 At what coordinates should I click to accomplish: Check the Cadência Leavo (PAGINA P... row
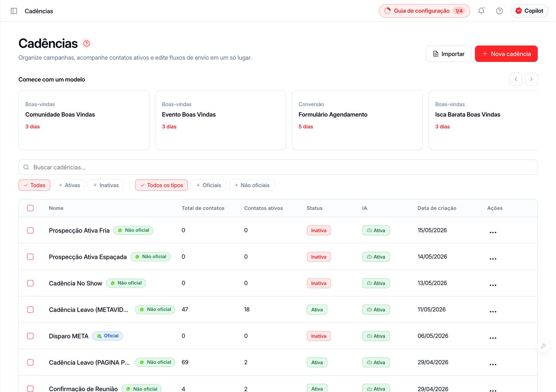pos(30,363)
